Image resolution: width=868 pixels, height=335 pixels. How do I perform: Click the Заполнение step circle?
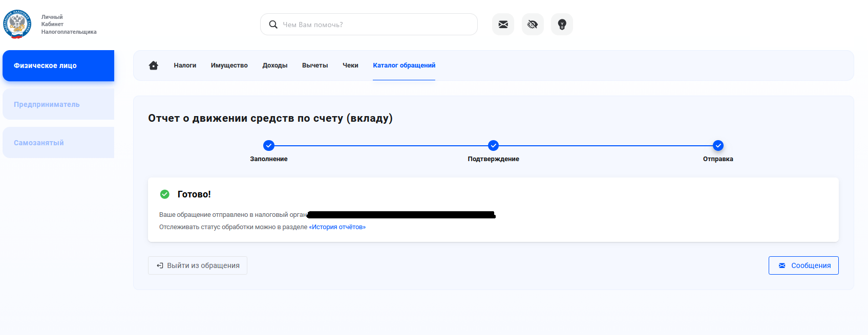coord(269,146)
